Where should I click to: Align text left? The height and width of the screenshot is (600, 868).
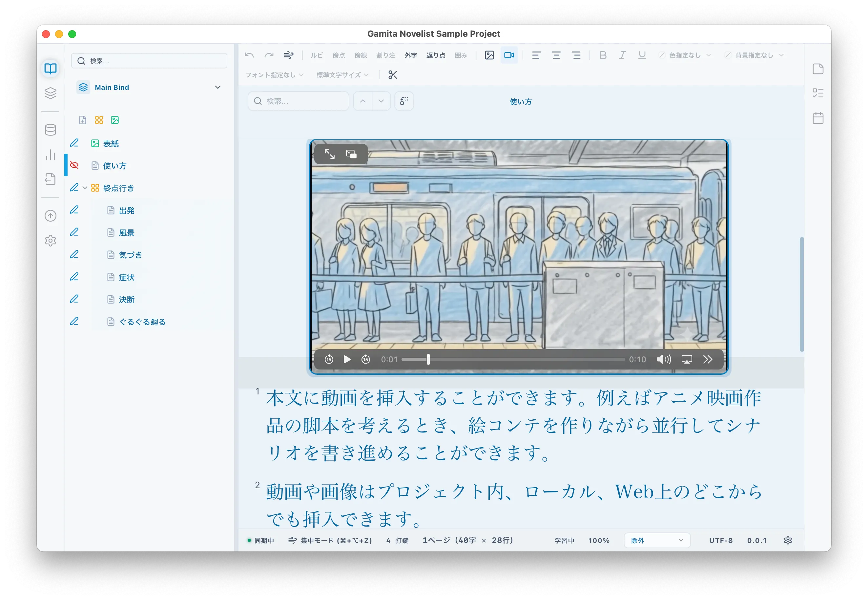pos(536,55)
